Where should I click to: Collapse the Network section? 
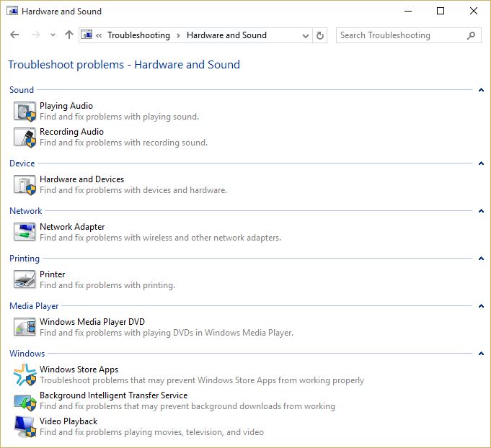(x=481, y=211)
